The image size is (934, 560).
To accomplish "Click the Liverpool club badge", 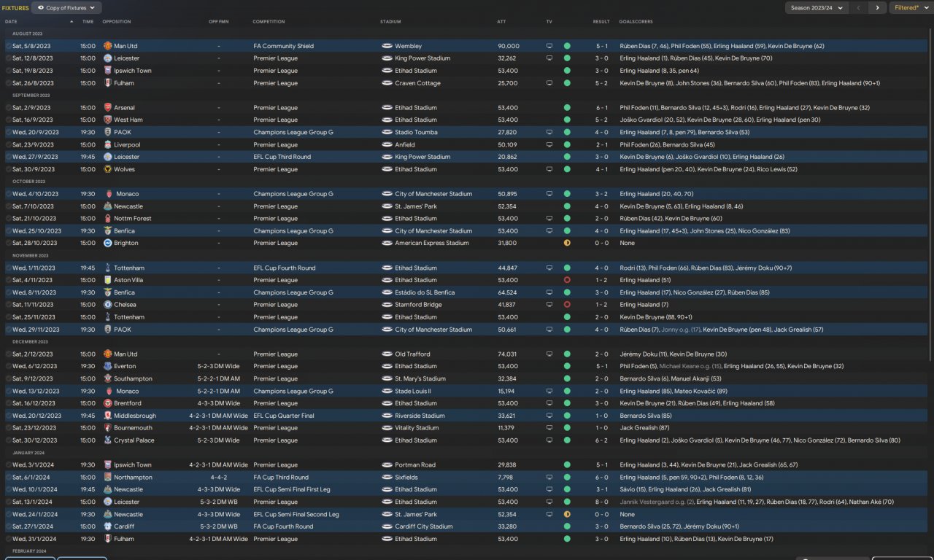I will [108, 145].
